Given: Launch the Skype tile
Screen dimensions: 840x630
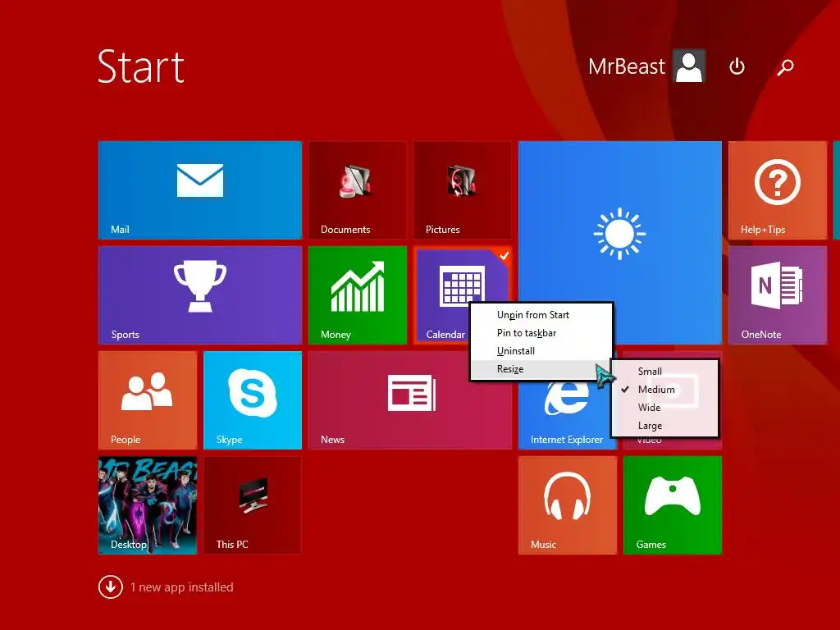Looking at the screenshot, I should click(253, 399).
